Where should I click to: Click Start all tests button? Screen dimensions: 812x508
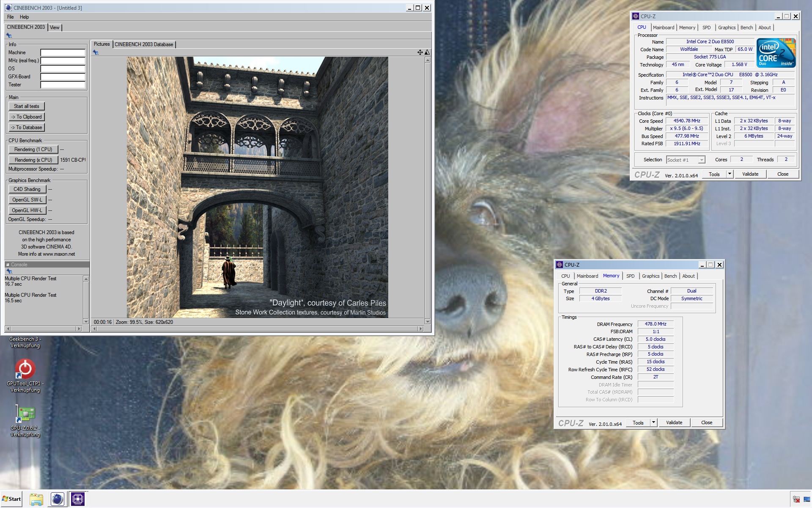click(x=27, y=106)
